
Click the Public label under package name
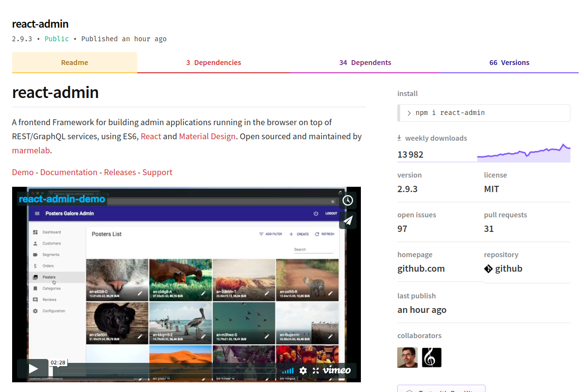[57, 39]
